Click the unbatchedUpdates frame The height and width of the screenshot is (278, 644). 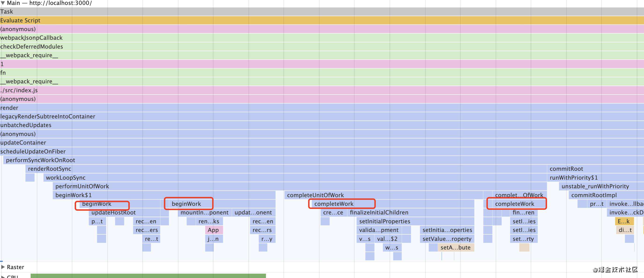click(322, 125)
